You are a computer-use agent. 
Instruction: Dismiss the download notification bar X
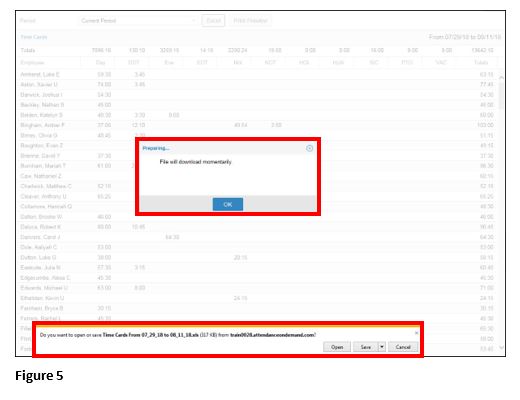(x=416, y=333)
